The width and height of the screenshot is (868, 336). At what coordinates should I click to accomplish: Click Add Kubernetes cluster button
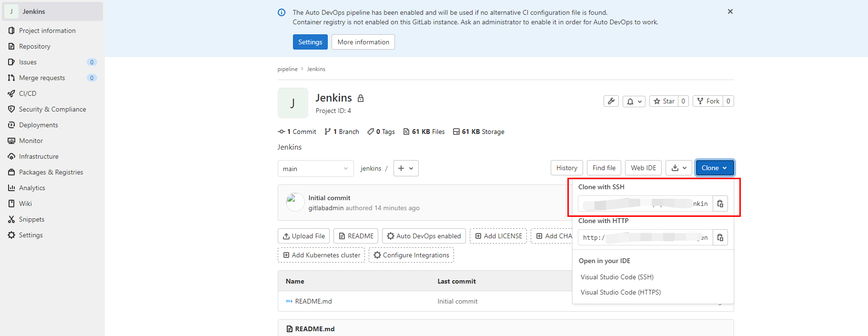pos(321,255)
